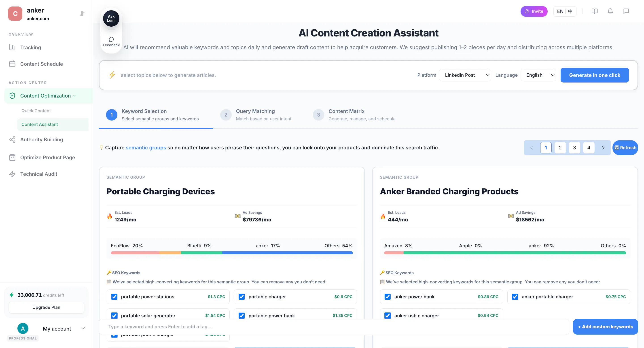Uncheck the portable power bank keyword
The image size is (644, 348).
click(241, 316)
